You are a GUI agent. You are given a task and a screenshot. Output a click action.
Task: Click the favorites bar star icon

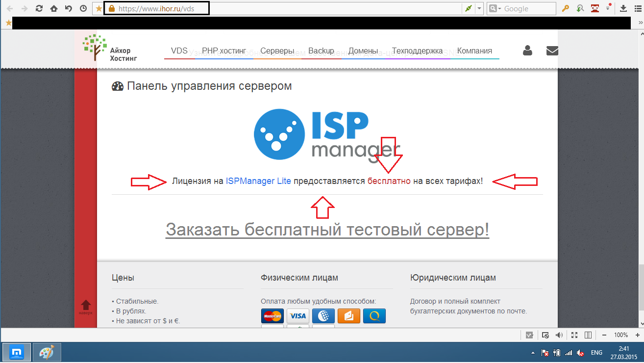coord(8,23)
